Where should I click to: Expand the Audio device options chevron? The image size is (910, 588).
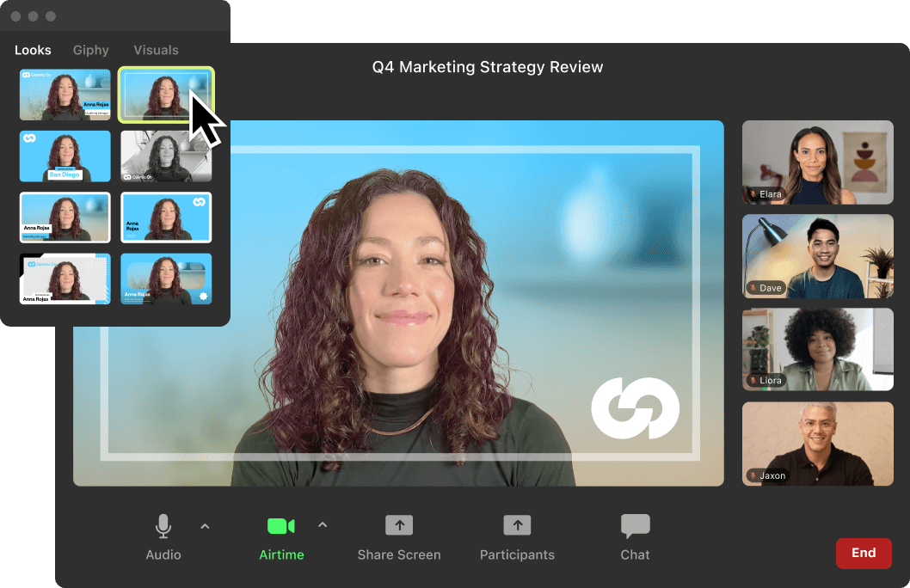(205, 525)
